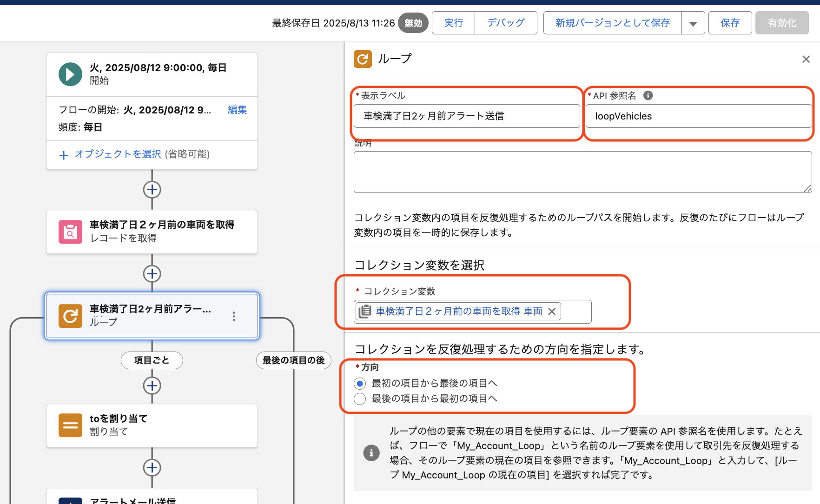Select 最初の項目から最後の項目へ radio
The image size is (820, 504).
click(x=360, y=384)
